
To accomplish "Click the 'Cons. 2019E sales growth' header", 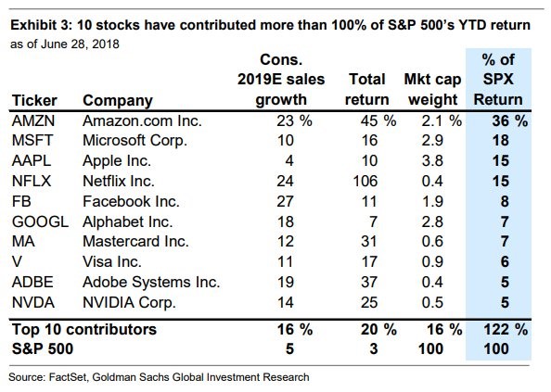I will pyautogui.click(x=281, y=80).
